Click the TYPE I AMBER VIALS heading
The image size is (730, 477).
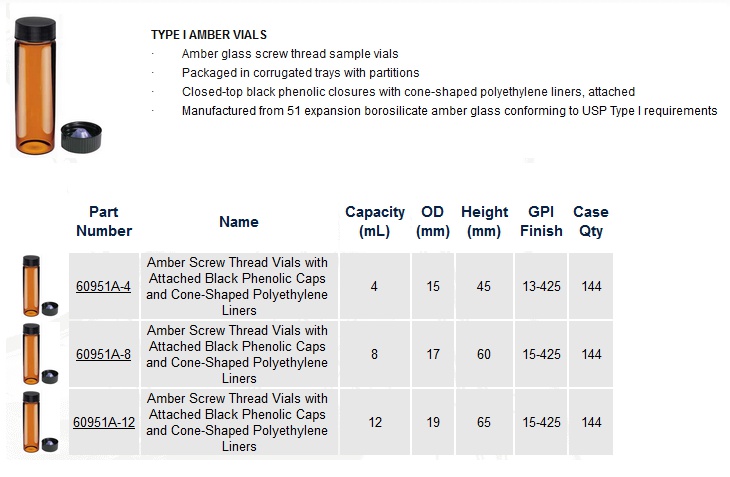(x=209, y=35)
